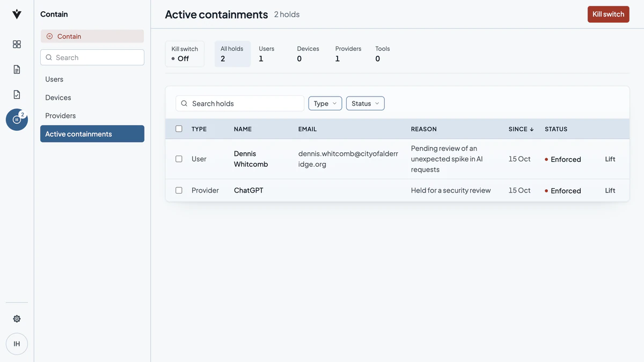Switch to the All holds tab
The width and height of the screenshot is (644, 362).
232,54
